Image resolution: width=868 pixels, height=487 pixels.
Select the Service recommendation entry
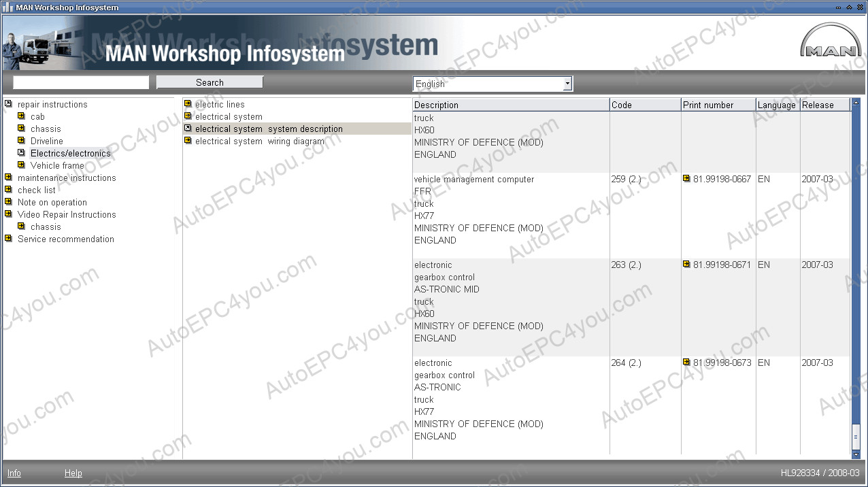(x=65, y=239)
